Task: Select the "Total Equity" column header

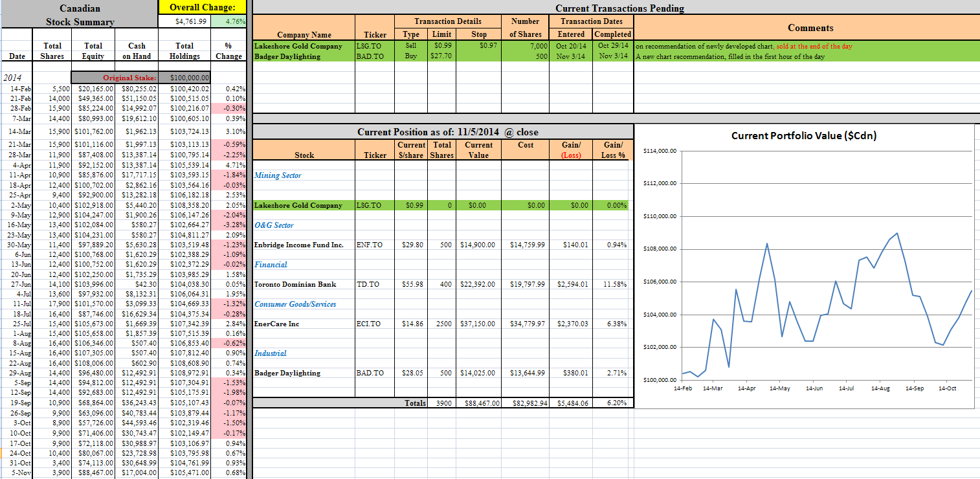Action: pyautogui.click(x=93, y=51)
